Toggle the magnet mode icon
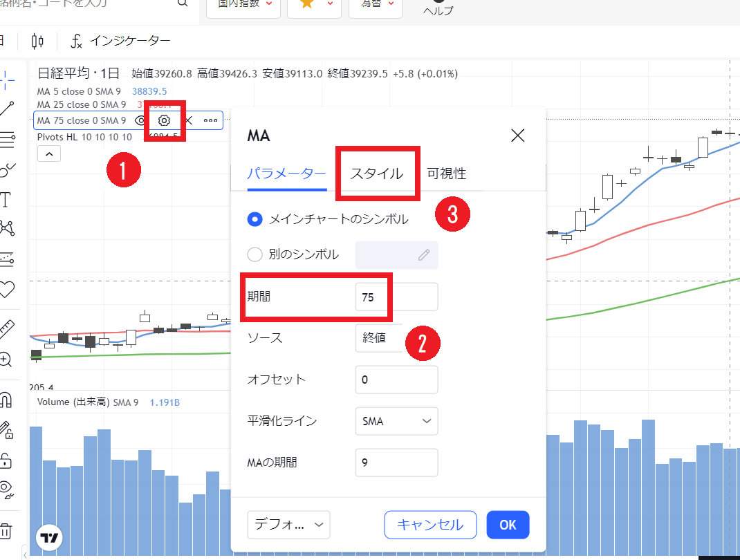The height and width of the screenshot is (560, 740). [x=6, y=400]
